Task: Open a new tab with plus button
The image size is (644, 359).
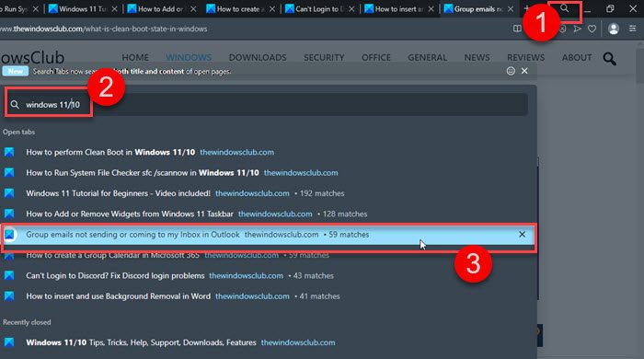Action: 526,8
